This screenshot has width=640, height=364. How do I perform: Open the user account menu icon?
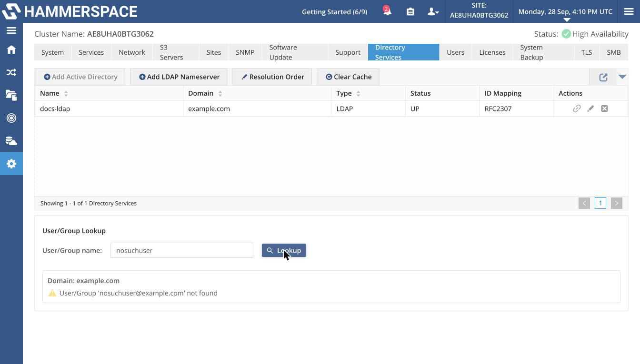432,11
